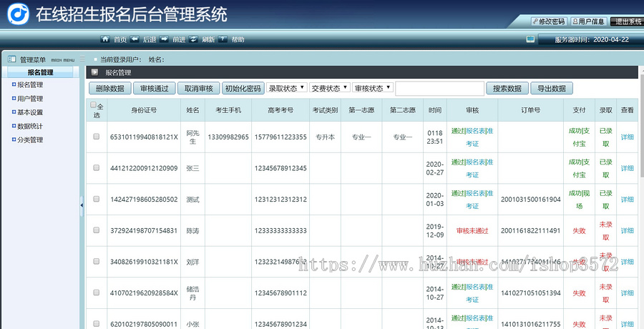Viewport: 644px width, 329px height.
Task: Check the row checkbox for 张三
Action: (x=97, y=167)
